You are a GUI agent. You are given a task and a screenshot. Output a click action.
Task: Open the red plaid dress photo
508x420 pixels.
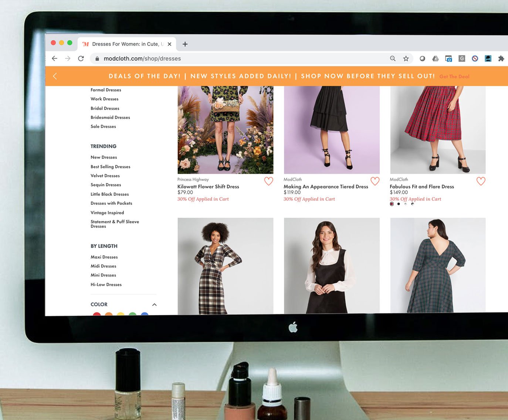click(x=438, y=130)
